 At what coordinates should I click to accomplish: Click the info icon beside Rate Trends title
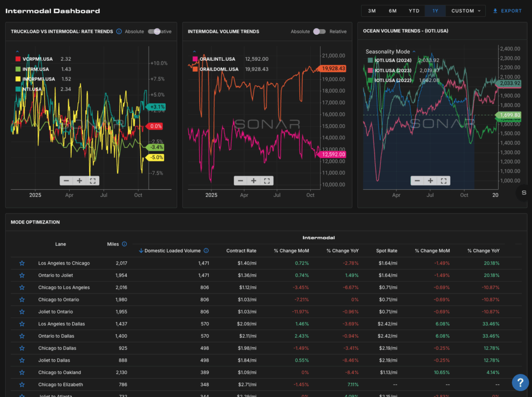[119, 32]
